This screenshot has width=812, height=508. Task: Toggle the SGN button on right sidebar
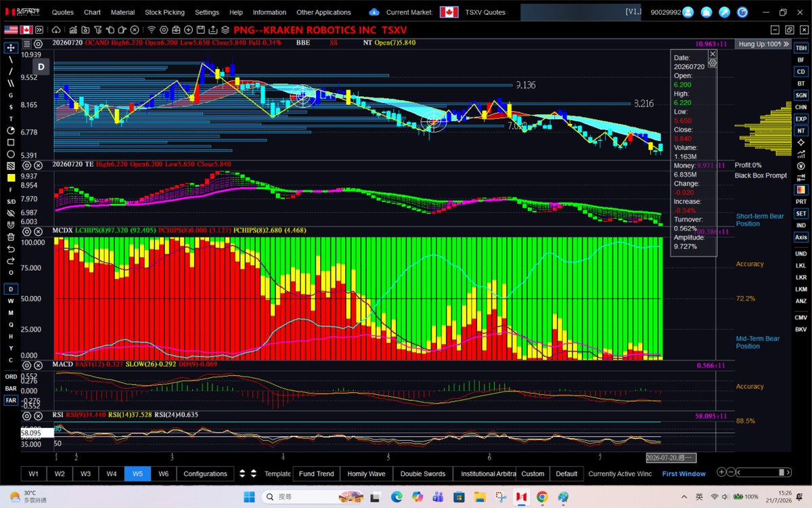800,96
